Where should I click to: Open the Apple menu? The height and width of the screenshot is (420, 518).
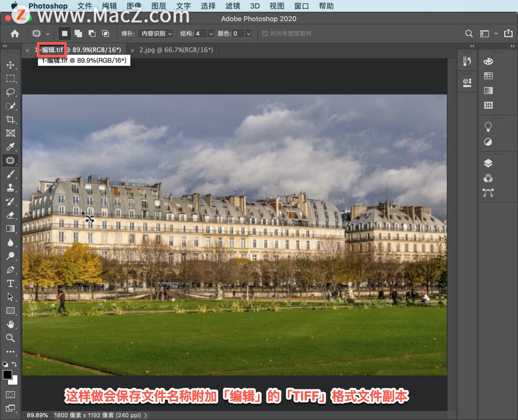tap(15, 6)
